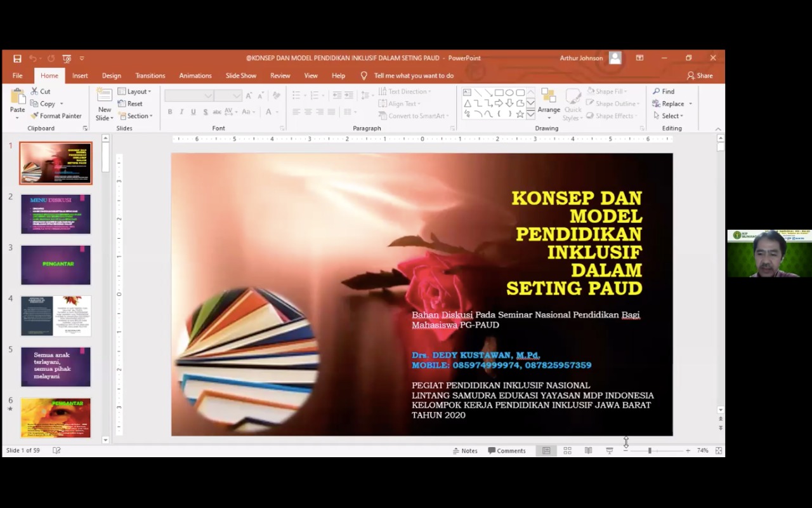Toggle underline formatting
Viewport: 812px width, 508px height.
(x=193, y=112)
